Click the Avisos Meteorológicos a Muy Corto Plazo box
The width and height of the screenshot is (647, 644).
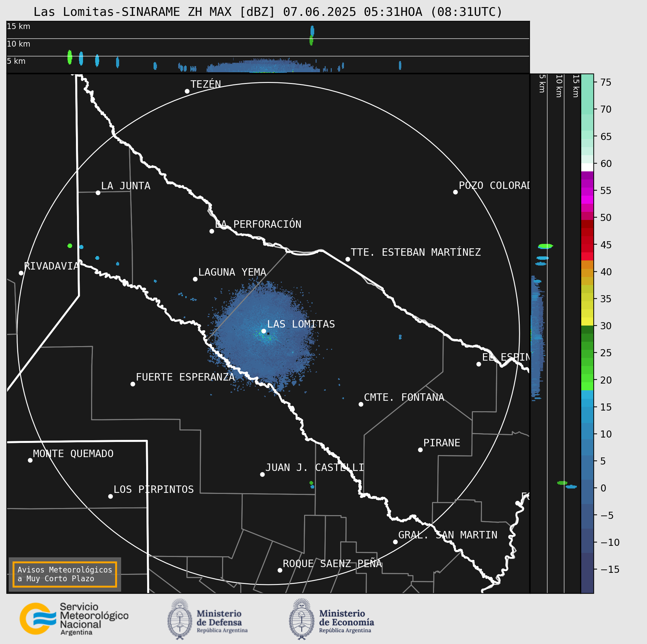(x=65, y=574)
